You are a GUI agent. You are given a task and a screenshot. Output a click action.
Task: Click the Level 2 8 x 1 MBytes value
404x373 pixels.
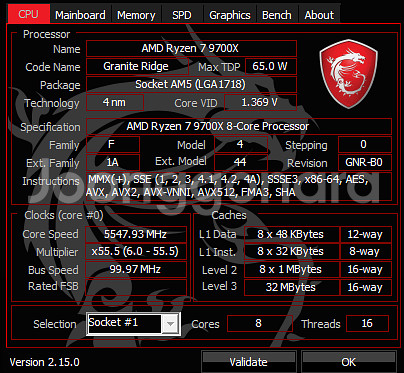click(x=291, y=269)
